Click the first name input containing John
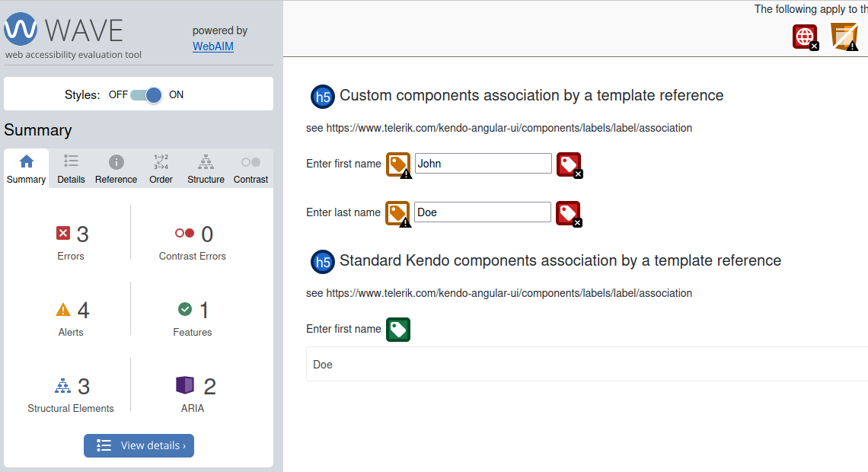Screen dimensions: 868x472 (x=483, y=164)
